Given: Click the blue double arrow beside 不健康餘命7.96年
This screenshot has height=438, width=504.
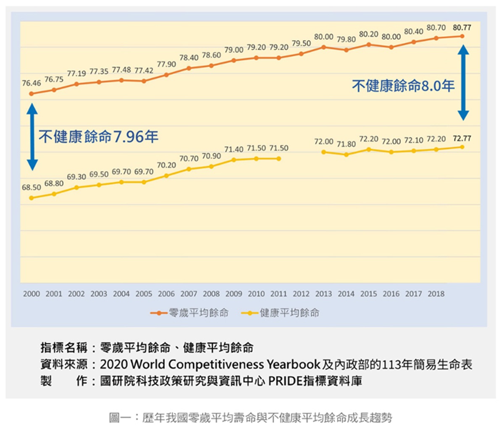Looking at the screenshot, I should point(32,137).
